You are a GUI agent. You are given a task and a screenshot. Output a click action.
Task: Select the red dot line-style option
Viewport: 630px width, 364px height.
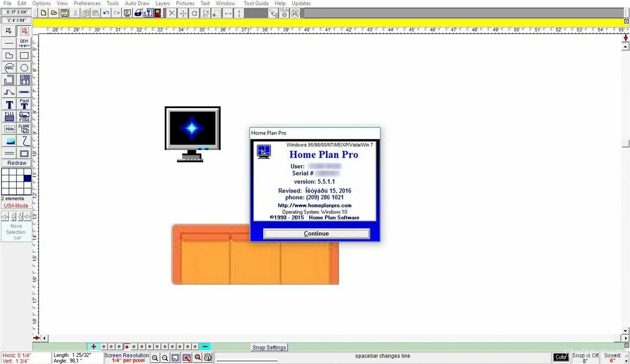tap(127, 347)
